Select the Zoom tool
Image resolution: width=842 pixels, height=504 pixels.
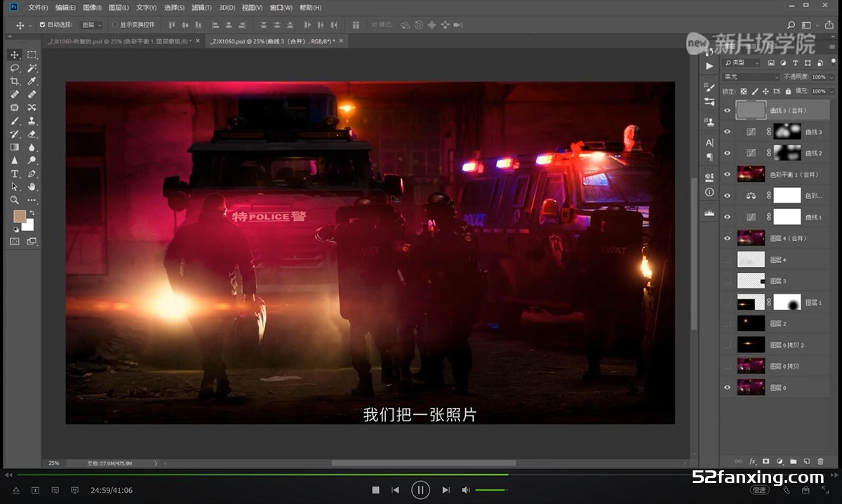[15, 200]
